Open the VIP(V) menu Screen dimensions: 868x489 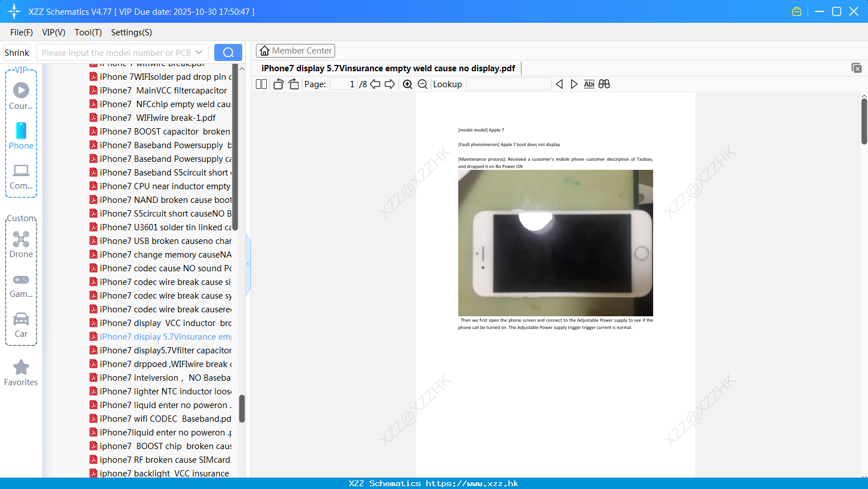pyautogui.click(x=54, y=32)
